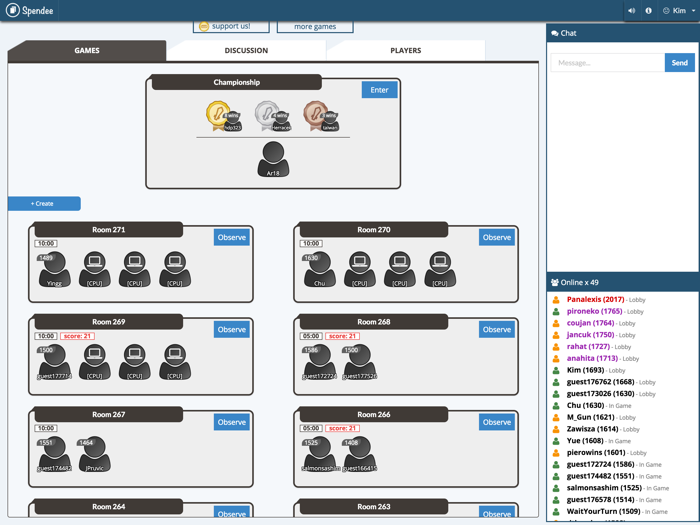Click guest177714 avatar in Room 269
The image size is (700, 525).
pyautogui.click(x=54, y=362)
